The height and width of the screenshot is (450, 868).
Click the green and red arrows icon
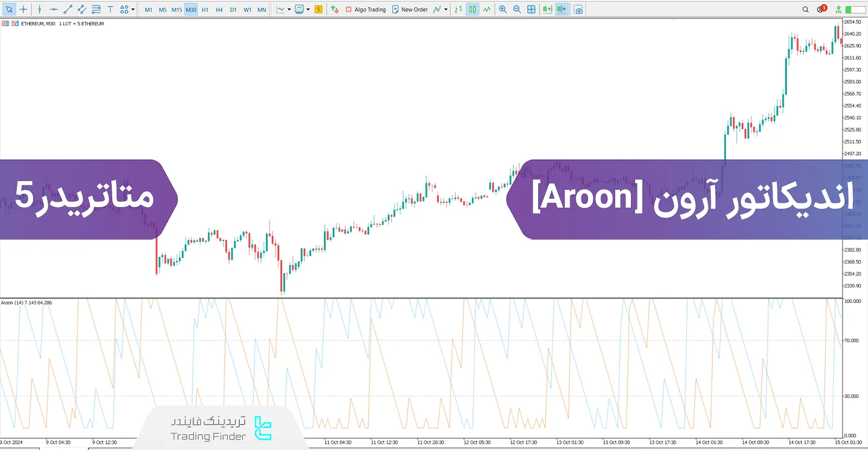335,9
